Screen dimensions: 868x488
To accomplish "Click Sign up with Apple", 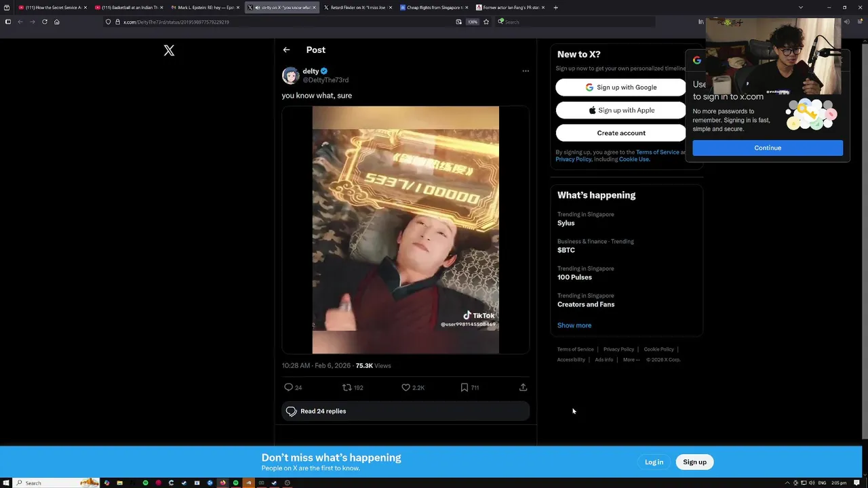I will pos(620,110).
